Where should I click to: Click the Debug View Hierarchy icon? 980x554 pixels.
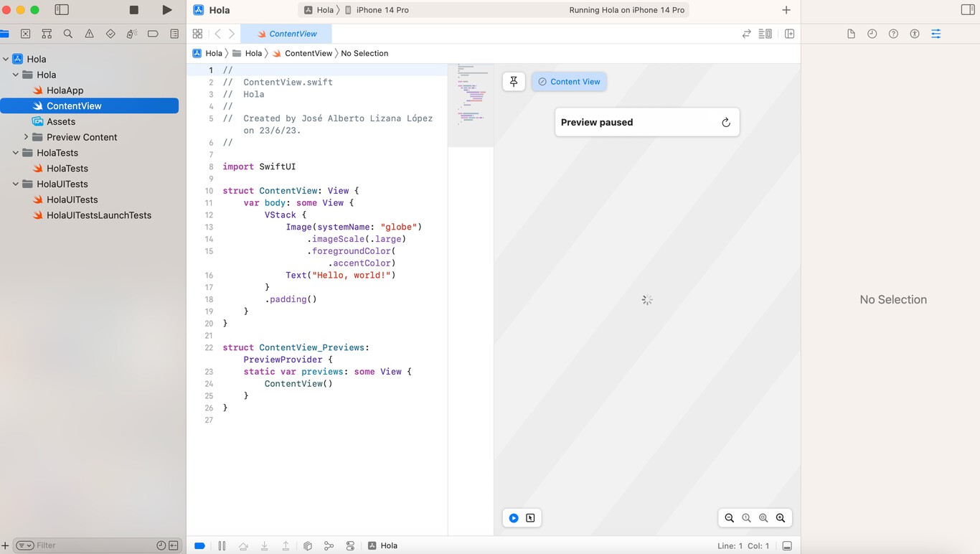click(x=308, y=545)
